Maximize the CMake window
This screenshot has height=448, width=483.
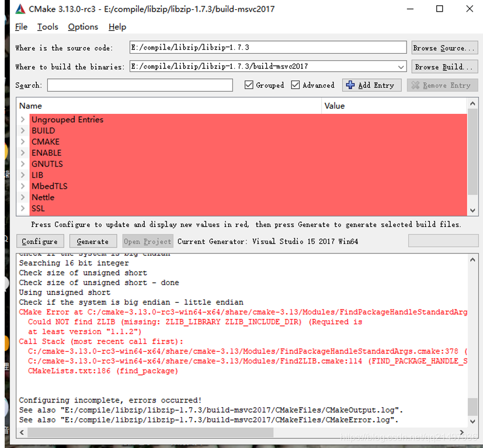click(440, 9)
